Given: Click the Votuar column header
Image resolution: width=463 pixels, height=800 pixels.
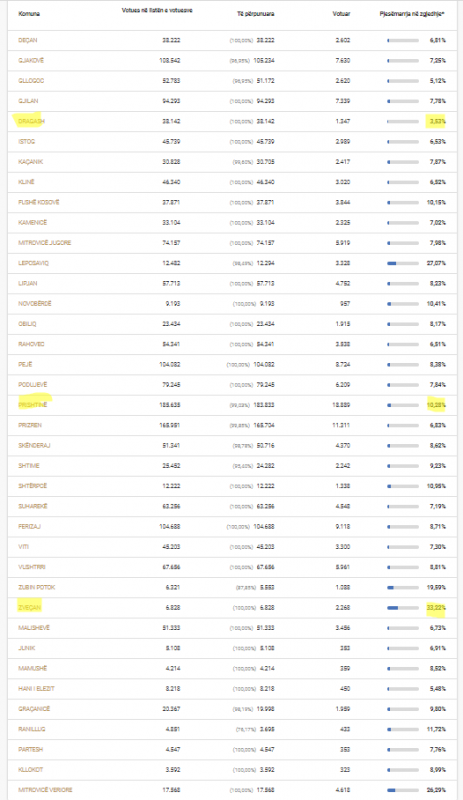Looking at the screenshot, I should pos(342,14).
